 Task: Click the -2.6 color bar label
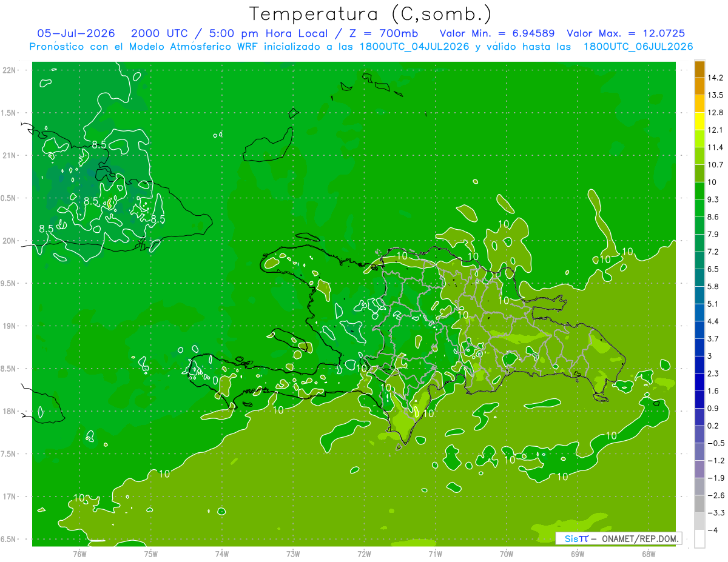(x=715, y=495)
